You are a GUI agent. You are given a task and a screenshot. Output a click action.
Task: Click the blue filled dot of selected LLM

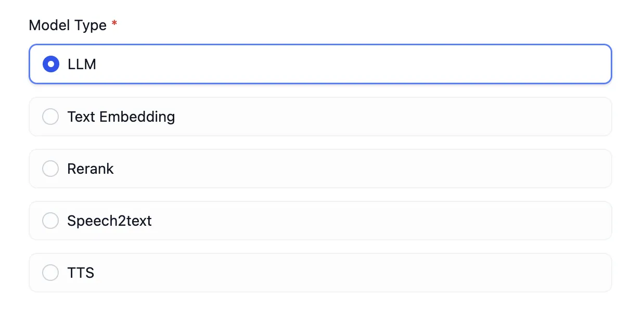click(x=50, y=65)
